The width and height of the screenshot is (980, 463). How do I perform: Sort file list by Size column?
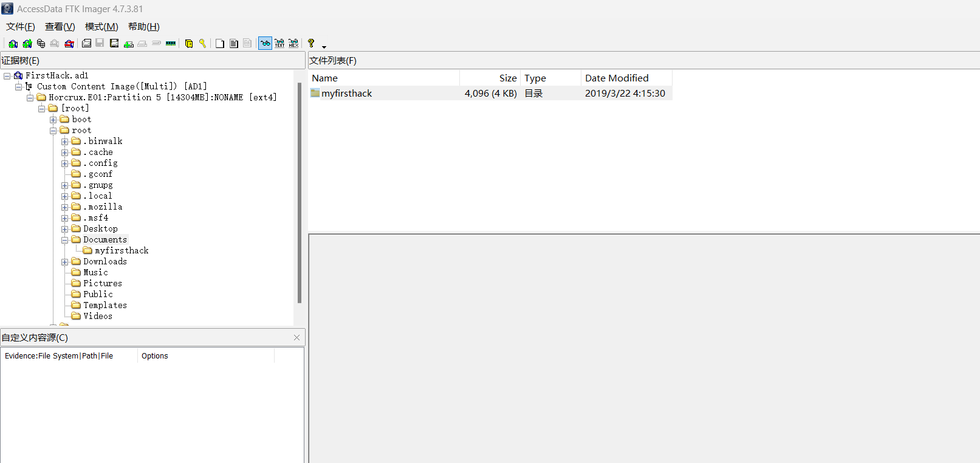(x=490, y=78)
